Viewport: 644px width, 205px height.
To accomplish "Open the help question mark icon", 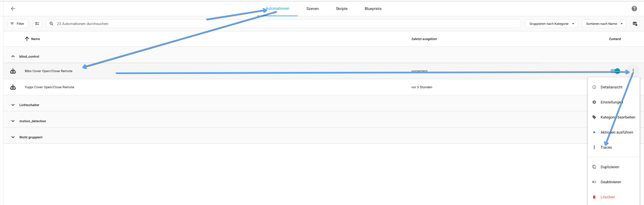I will pyautogui.click(x=634, y=9).
